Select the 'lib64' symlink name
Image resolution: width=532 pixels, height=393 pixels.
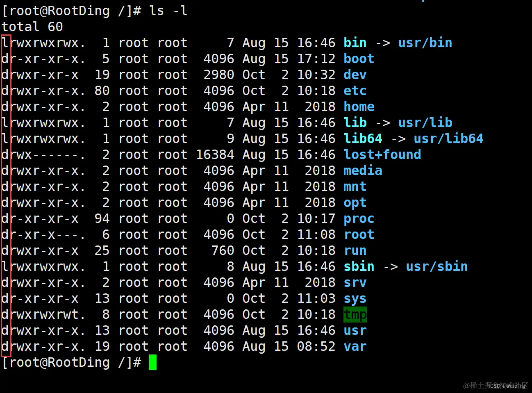pos(363,139)
